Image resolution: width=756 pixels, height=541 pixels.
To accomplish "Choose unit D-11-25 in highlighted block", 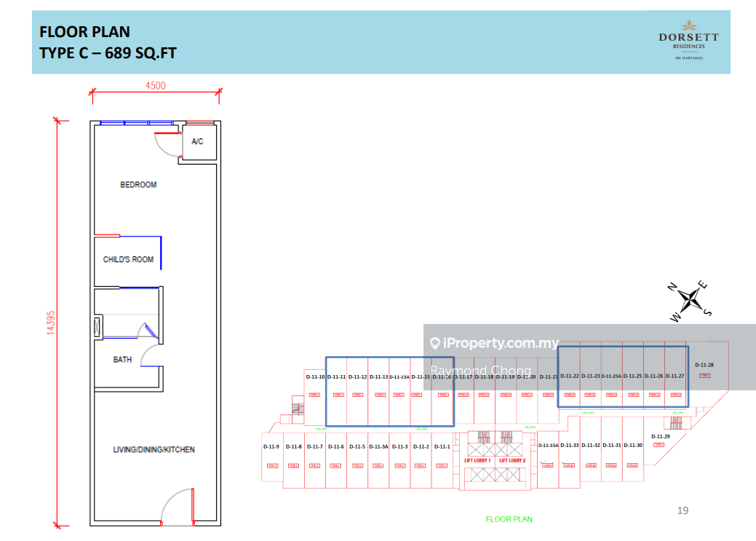I will (633, 376).
